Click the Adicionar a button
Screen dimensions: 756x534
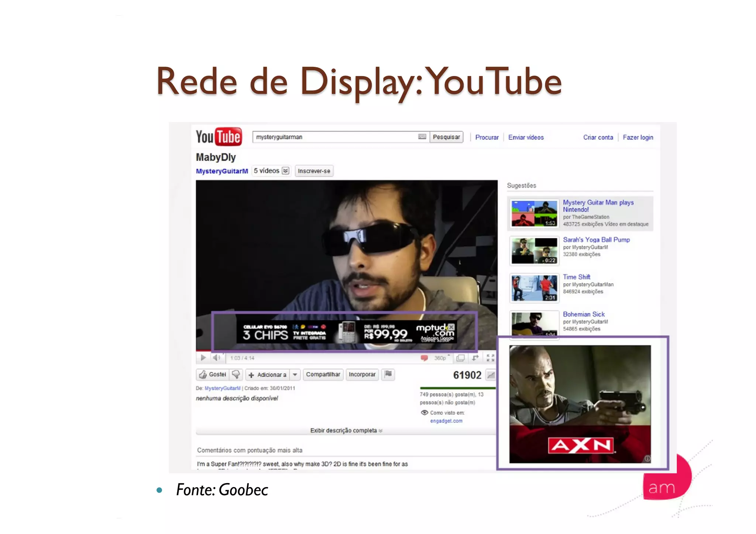pos(268,375)
